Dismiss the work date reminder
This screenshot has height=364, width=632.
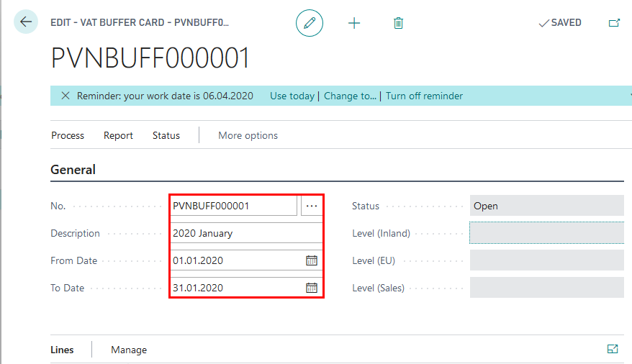pos(66,96)
